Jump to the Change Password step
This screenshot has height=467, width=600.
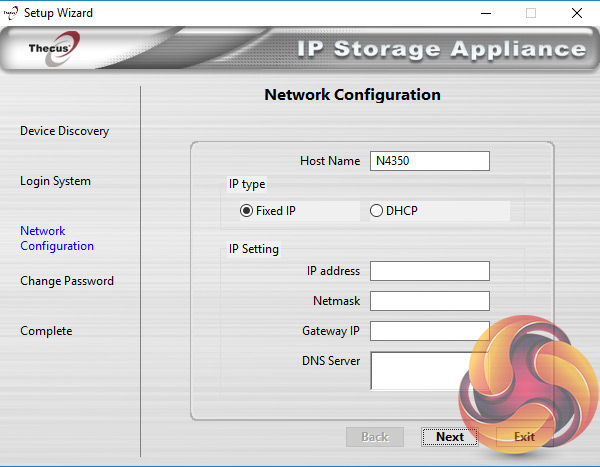[x=67, y=281]
